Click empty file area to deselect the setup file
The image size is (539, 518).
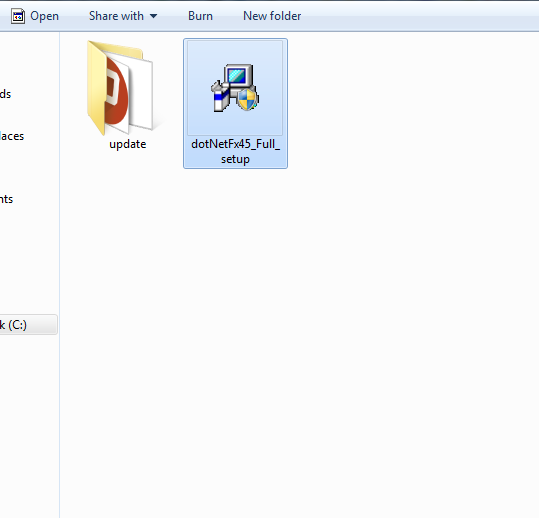click(x=344, y=309)
